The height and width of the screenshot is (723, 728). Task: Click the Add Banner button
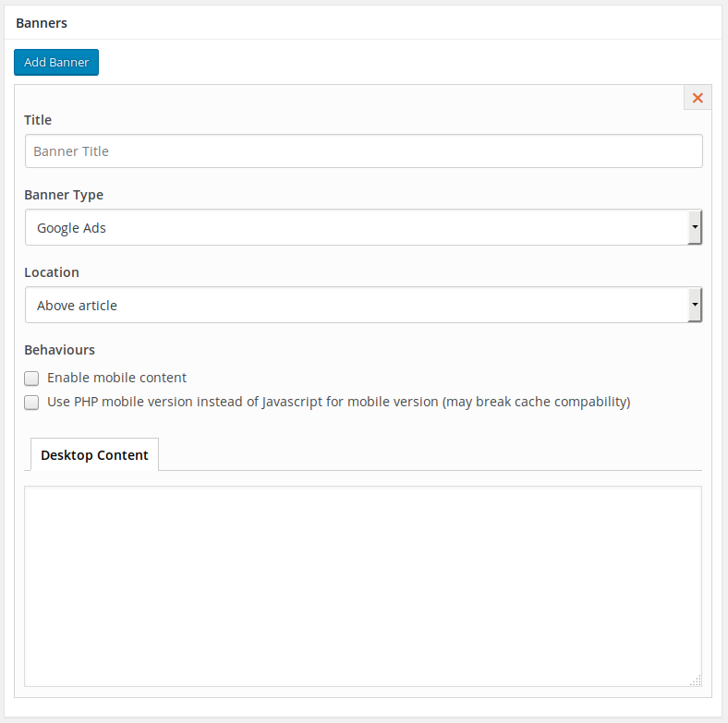(56, 62)
